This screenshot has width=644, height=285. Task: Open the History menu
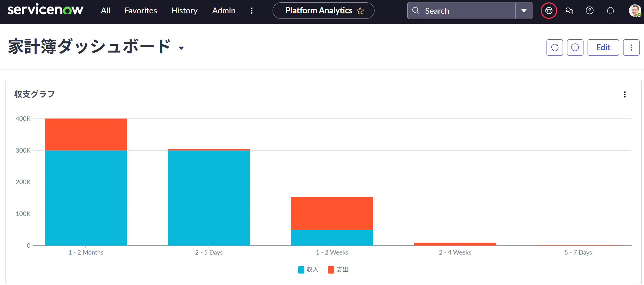coord(184,11)
